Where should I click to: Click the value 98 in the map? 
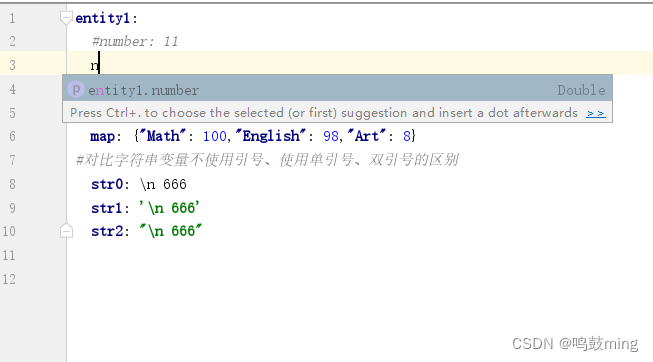[331, 136]
